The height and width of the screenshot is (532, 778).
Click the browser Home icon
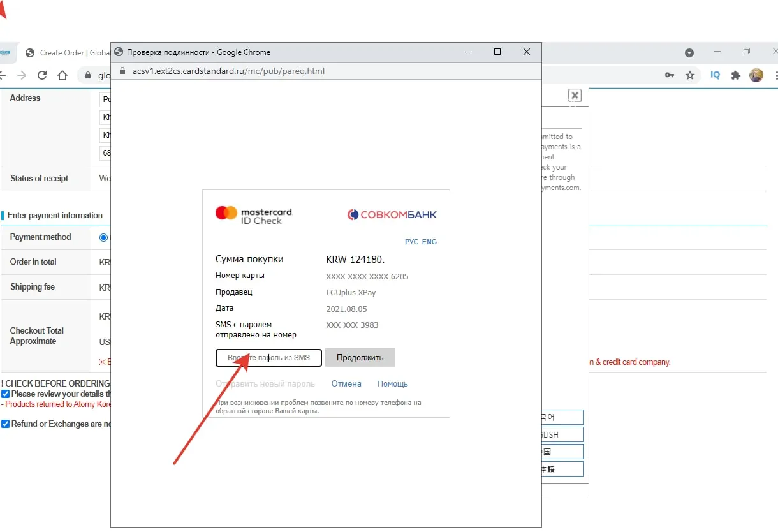[x=62, y=75]
